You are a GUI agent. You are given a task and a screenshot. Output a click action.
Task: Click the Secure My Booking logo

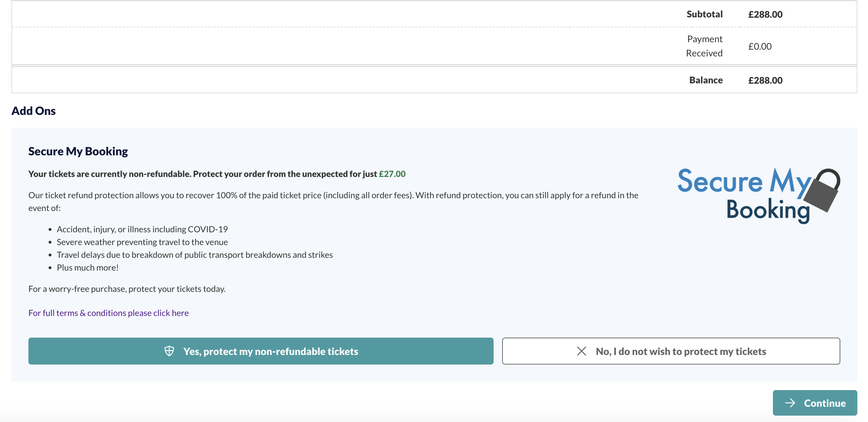coord(759,195)
